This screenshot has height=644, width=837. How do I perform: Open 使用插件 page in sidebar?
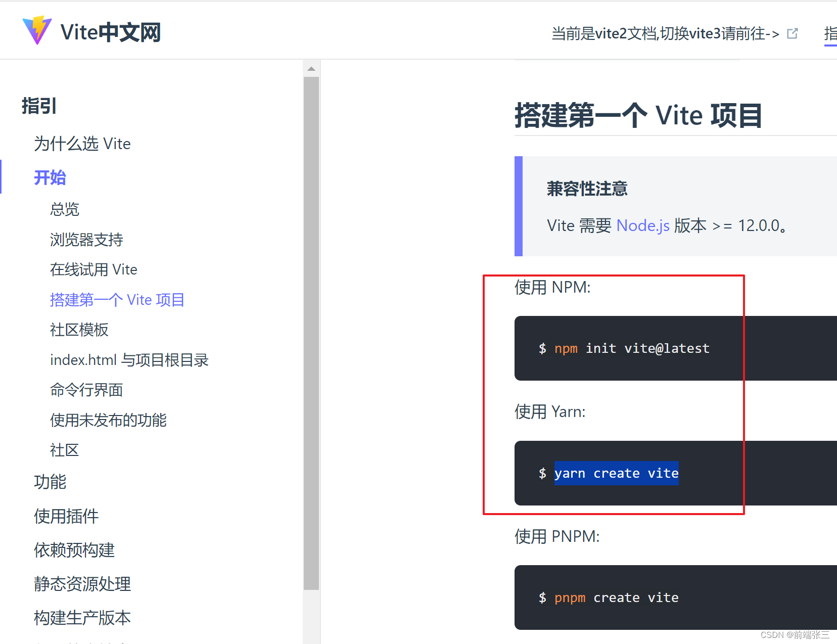coord(66,516)
